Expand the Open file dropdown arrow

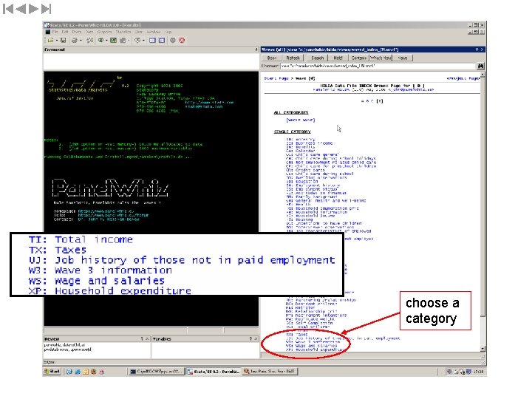click(57, 41)
